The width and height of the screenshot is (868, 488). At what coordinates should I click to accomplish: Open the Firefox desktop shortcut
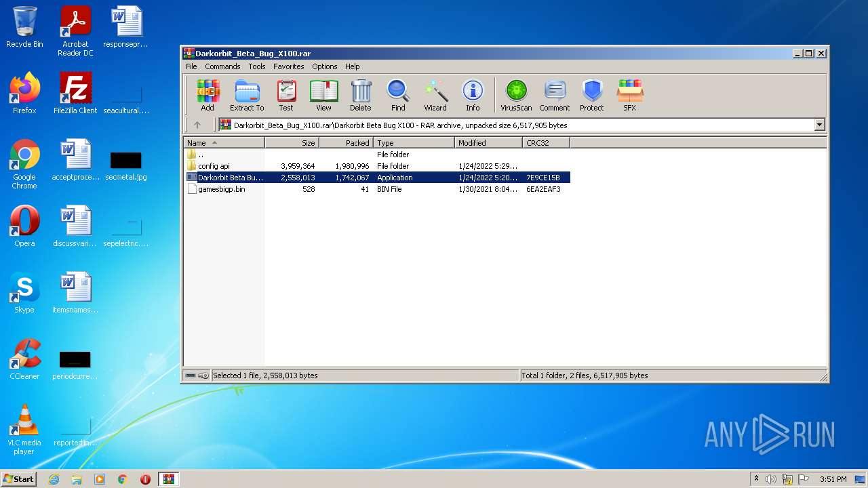click(x=24, y=94)
